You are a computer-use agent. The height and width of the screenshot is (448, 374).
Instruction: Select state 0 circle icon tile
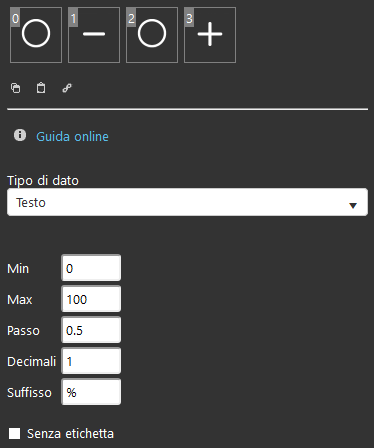tap(36, 35)
